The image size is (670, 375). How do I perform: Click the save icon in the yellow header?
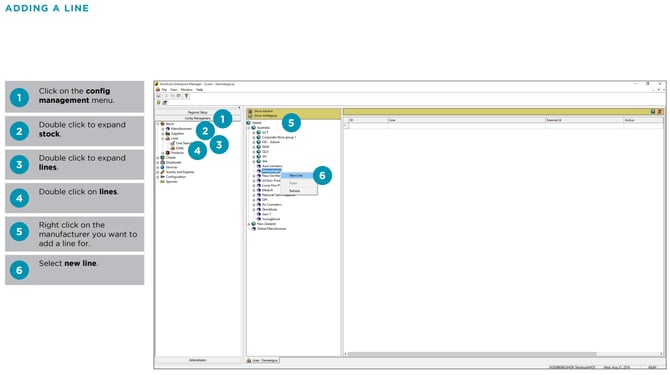coord(653,112)
